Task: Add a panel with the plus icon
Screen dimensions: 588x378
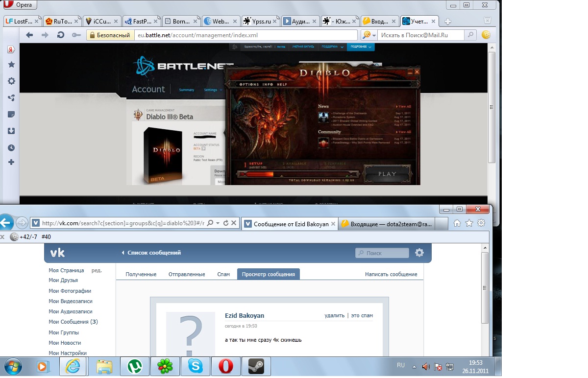Action: [x=11, y=162]
